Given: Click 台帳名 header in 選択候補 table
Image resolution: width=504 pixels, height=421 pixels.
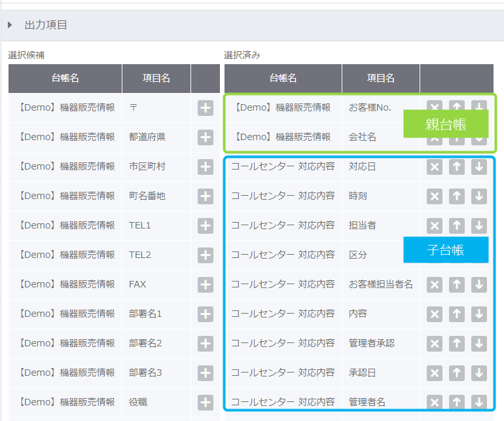Looking at the screenshot, I should click(x=65, y=78).
